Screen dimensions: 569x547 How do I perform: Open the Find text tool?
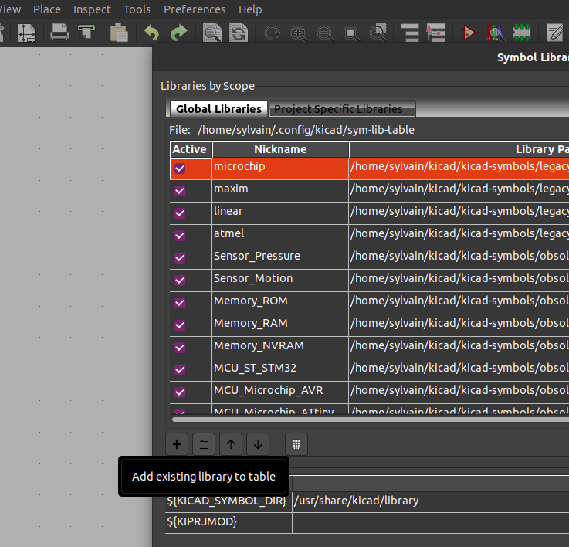tap(212, 33)
